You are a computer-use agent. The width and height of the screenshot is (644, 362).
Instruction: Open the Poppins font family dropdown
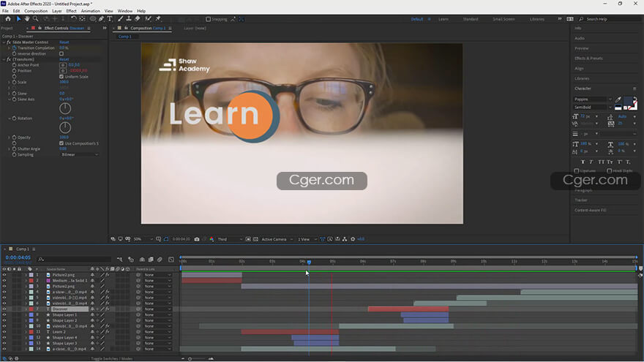(x=593, y=99)
